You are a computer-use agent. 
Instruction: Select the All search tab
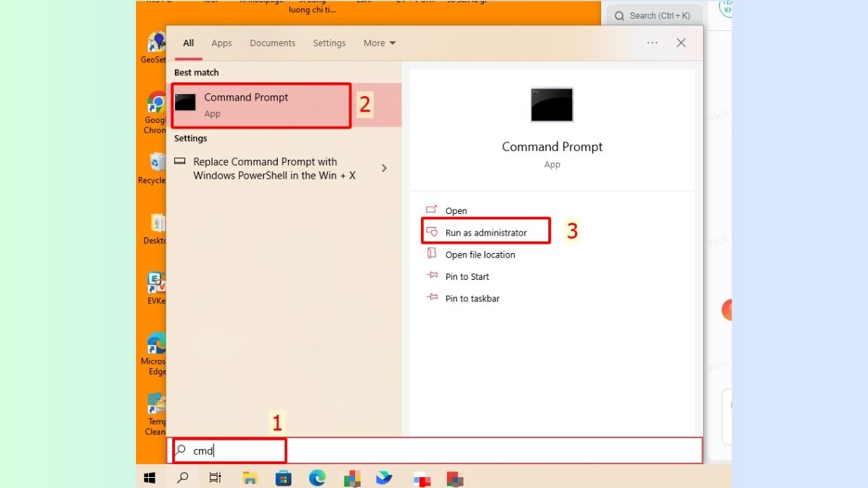(188, 43)
